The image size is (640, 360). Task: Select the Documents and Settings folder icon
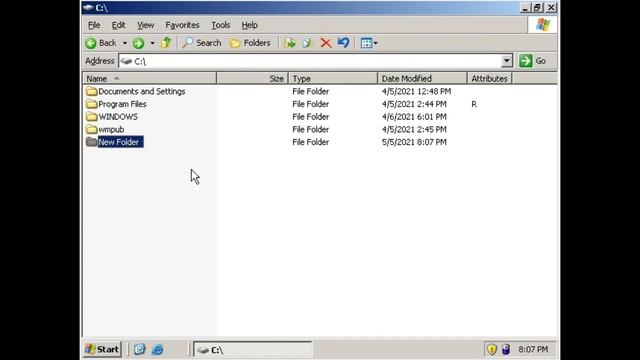pyautogui.click(x=91, y=91)
